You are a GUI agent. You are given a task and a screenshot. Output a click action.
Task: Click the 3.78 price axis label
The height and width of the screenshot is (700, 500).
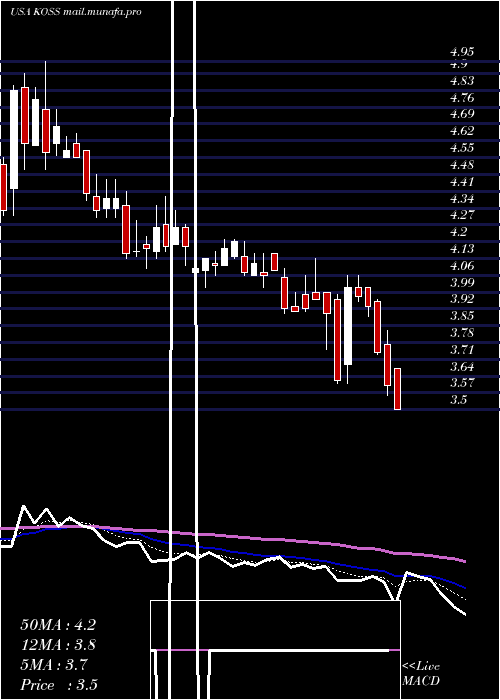(462, 333)
